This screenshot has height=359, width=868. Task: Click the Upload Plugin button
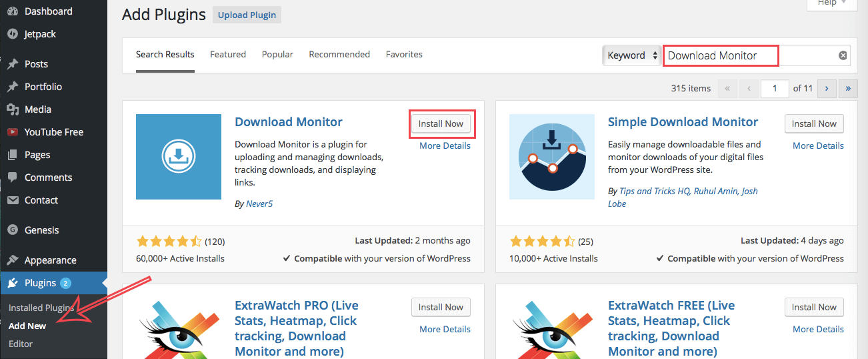247,15
